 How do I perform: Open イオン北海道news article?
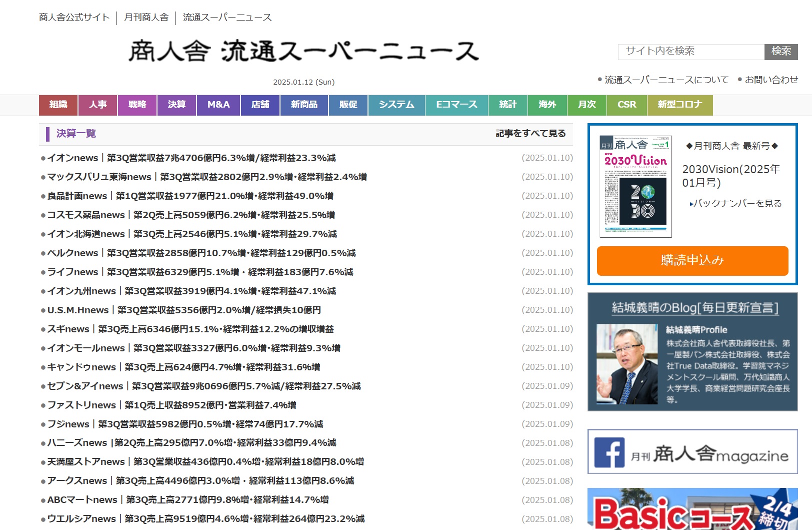(x=192, y=234)
